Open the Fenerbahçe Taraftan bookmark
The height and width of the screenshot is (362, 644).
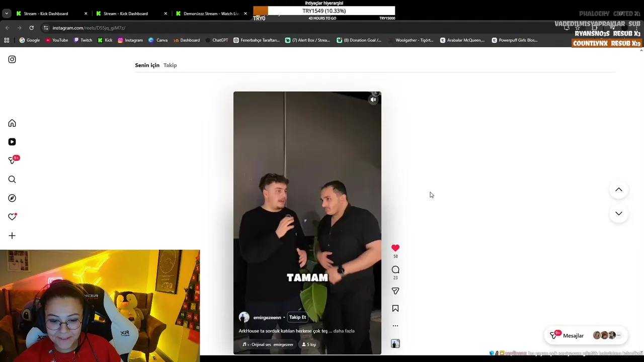[257, 40]
